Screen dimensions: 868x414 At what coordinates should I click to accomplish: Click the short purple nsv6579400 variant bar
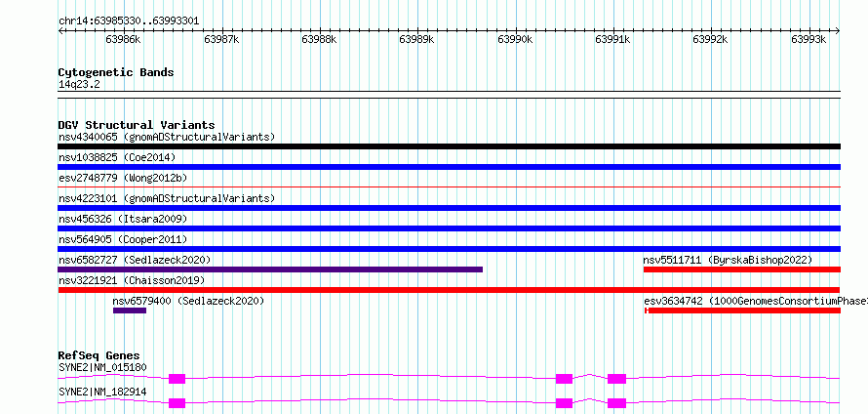(130, 310)
